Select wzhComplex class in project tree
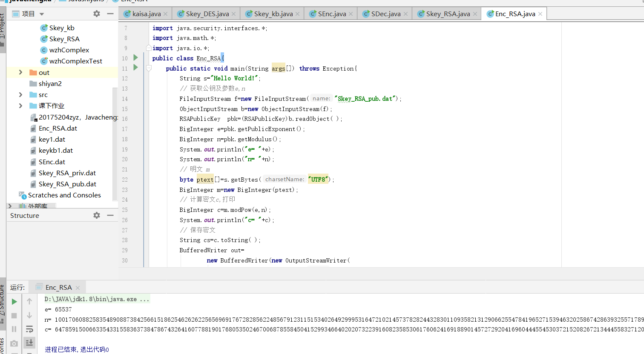644x354 pixels. (x=69, y=50)
